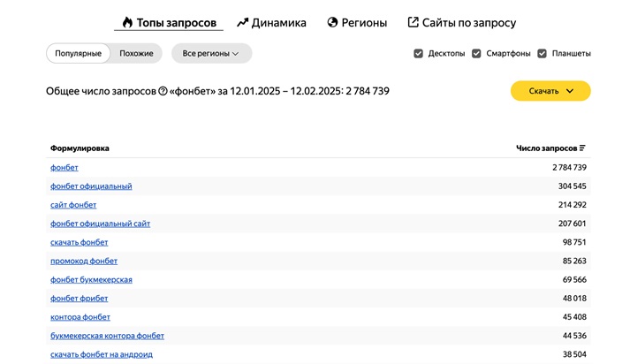Open the промокод фонбет query link
The width and height of the screenshot is (630, 364).
tap(84, 261)
